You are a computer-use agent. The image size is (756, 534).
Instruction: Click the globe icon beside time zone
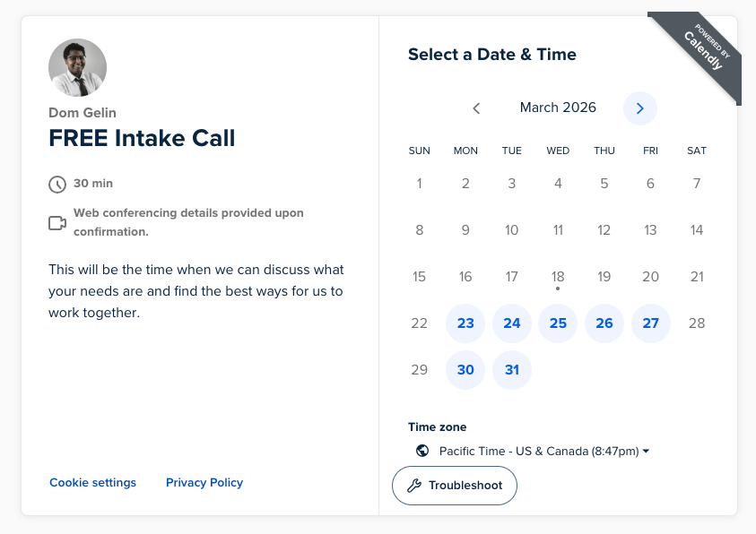pos(423,452)
